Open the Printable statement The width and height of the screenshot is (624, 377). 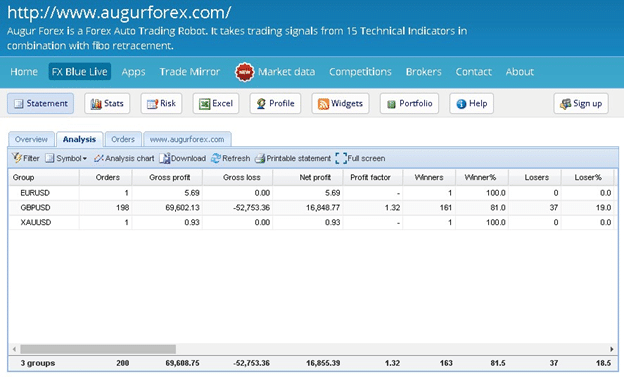[x=293, y=158]
